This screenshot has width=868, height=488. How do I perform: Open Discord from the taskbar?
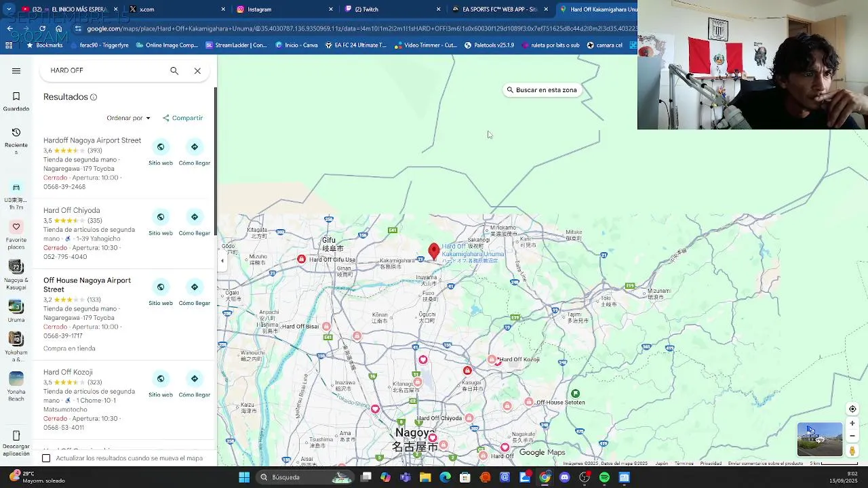click(564, 477)
